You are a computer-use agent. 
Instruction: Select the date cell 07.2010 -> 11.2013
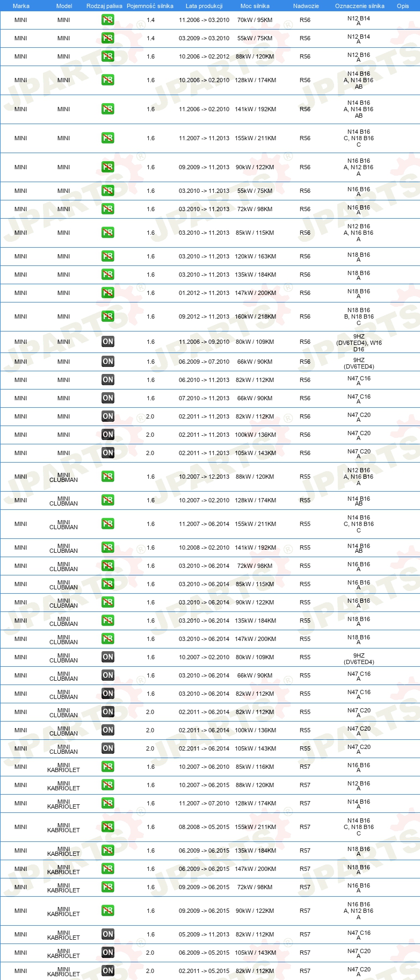(x=204, y=398)
